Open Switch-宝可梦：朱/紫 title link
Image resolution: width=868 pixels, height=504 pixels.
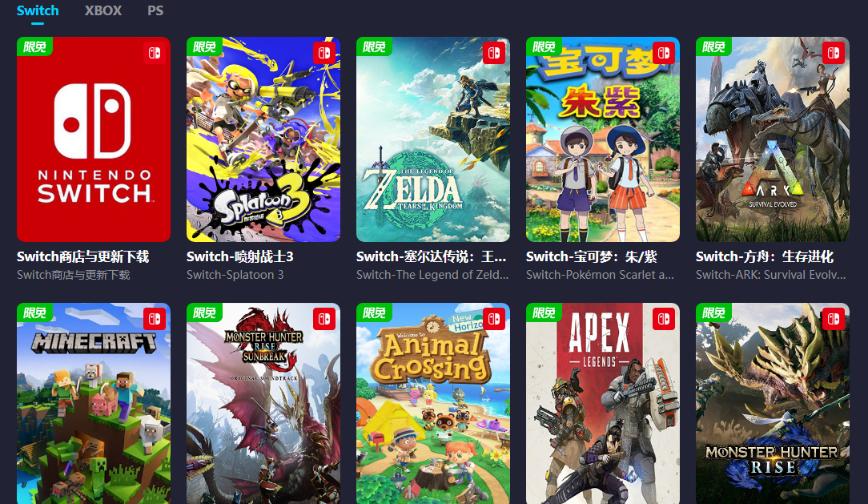592,256
